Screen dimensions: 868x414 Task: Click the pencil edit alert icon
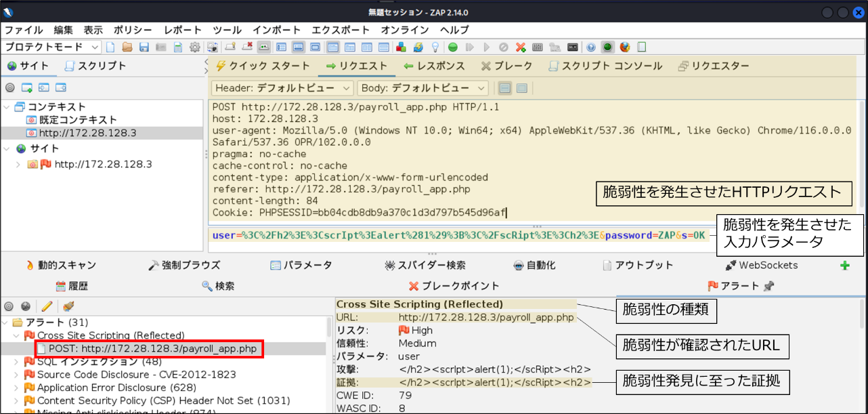click(47, 306)
